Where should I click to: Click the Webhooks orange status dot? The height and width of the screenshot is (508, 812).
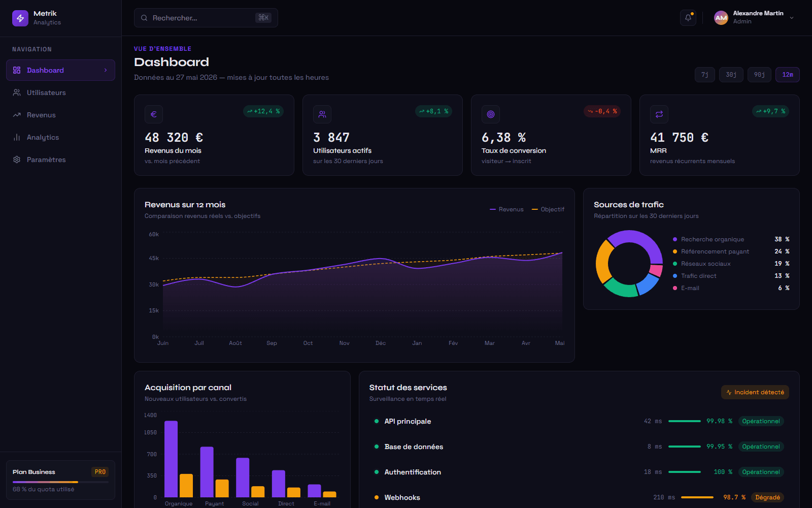pos(377,497)
